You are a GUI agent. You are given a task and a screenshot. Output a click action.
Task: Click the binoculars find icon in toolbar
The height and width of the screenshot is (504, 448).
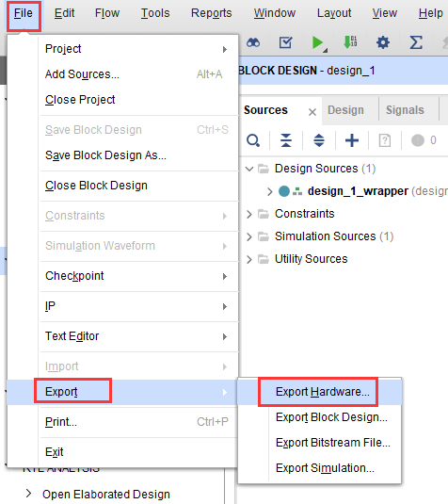tap(253, 42)
